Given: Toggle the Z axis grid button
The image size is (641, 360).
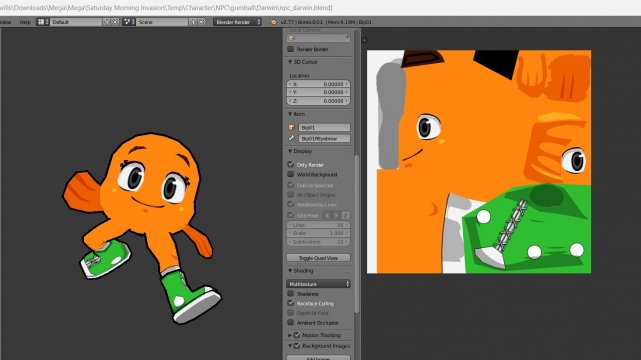Looking at the screenshot, I should pyautogui.click(x=345, y=215).
